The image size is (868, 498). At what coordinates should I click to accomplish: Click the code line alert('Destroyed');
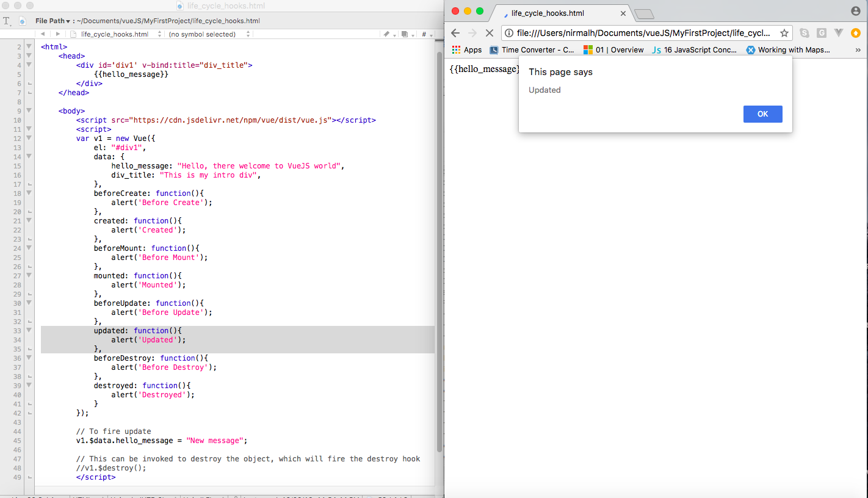point(153,395)
